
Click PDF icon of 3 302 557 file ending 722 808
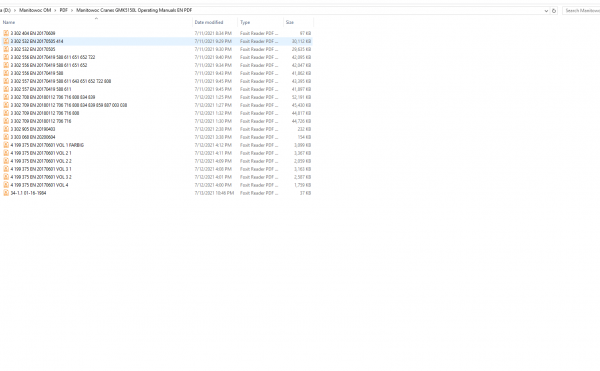[x=6, y=81]
